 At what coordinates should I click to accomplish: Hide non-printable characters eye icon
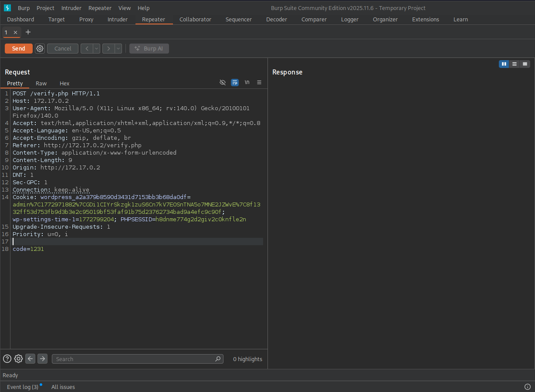(223, 82)
